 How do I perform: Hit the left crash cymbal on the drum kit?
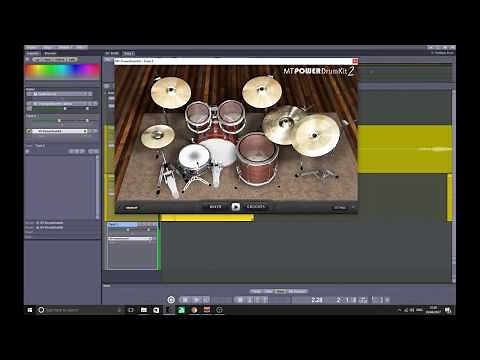[x=171, y=92]
